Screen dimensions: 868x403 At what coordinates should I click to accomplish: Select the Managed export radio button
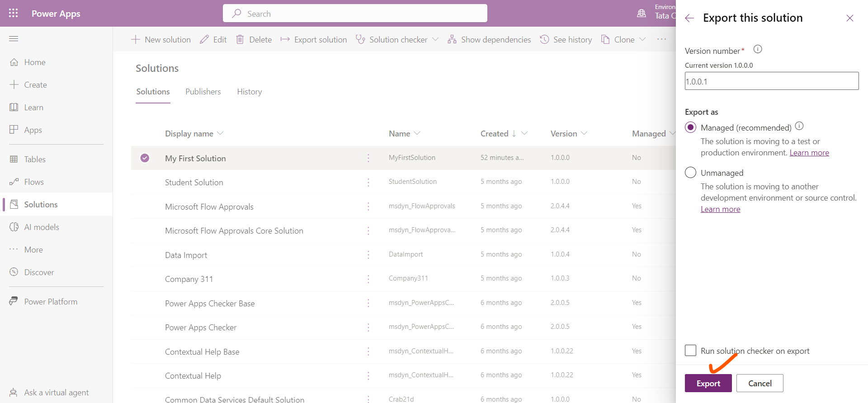click(x=690, y=127)
